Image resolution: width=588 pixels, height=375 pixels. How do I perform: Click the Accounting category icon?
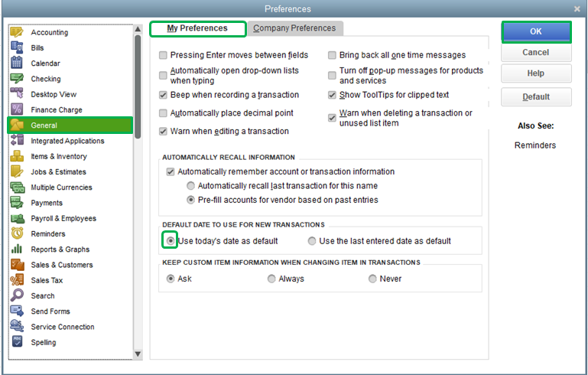17,32
